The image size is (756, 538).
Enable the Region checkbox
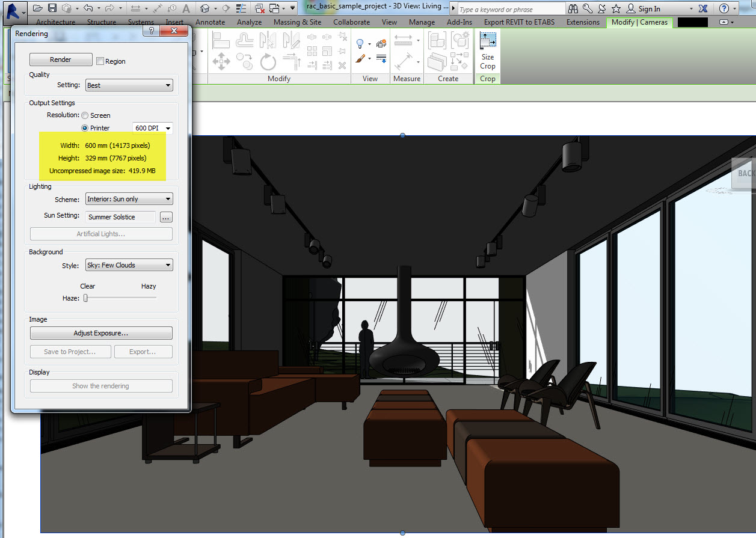coord(100,61)
